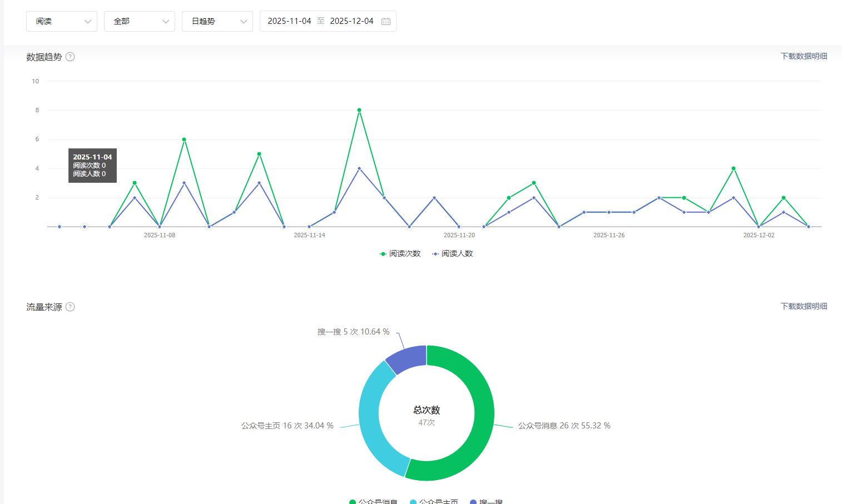Download data details for 数据趋势 section
This screenshot has height=504, width=842.
pyautogui.click(x=804, y=56)
